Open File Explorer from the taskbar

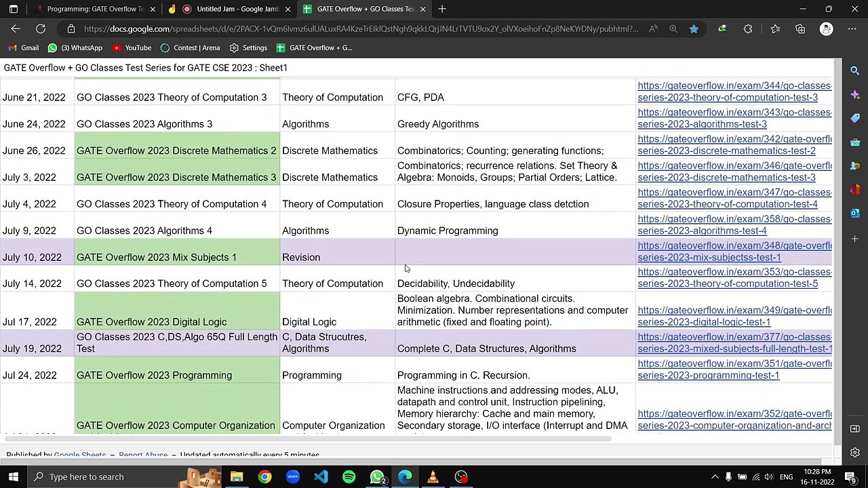[237, 476]
